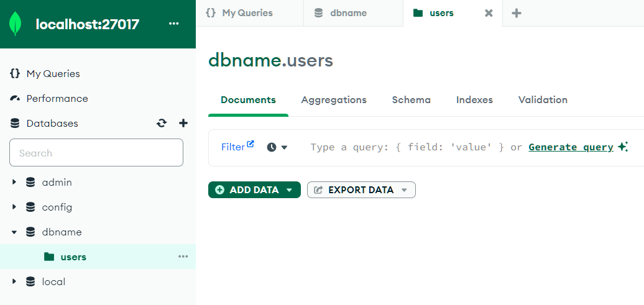Expand the config database tree

pyautogui.click(x=14, y=207)
